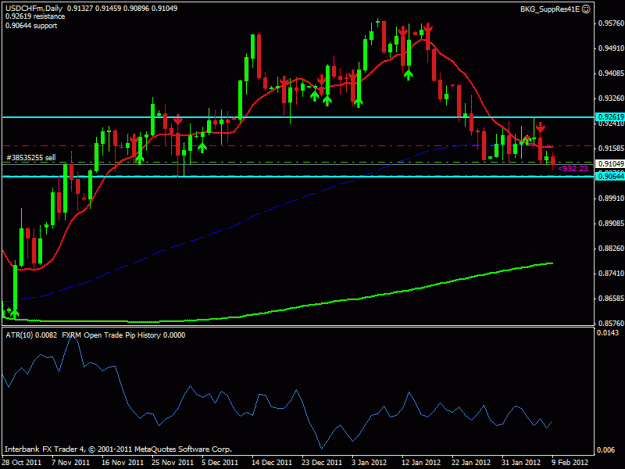Screen dimensions: 625x469
Task: Click the ATR(10) 0.0082 indicator label
Action: click(x=31, y=336)
